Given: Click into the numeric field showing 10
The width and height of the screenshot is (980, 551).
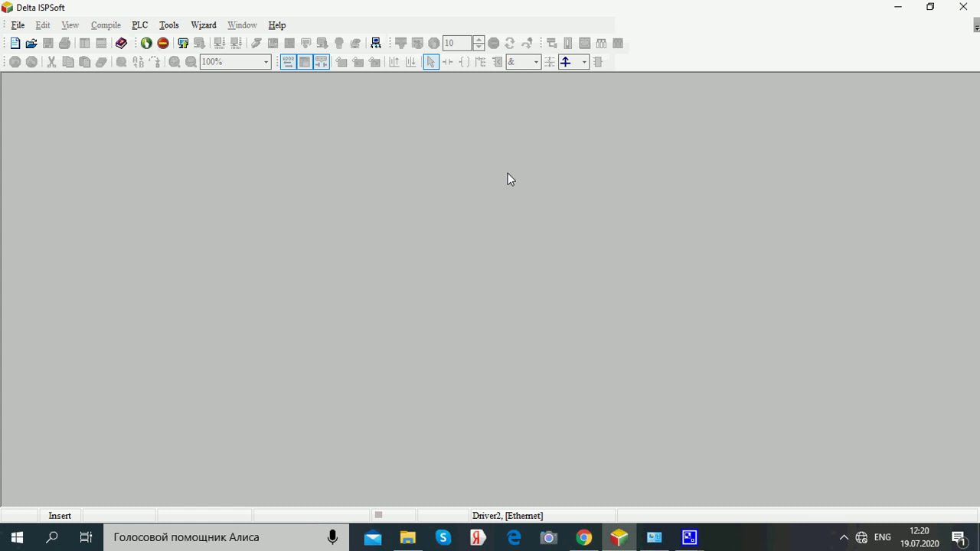Looking at the screenshot, I should pyautogui.click(x=457, y=44).
